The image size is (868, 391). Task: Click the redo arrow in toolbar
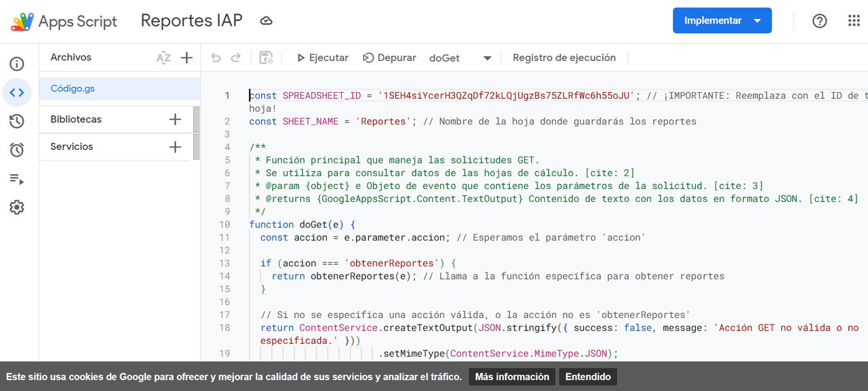(236, 58)
